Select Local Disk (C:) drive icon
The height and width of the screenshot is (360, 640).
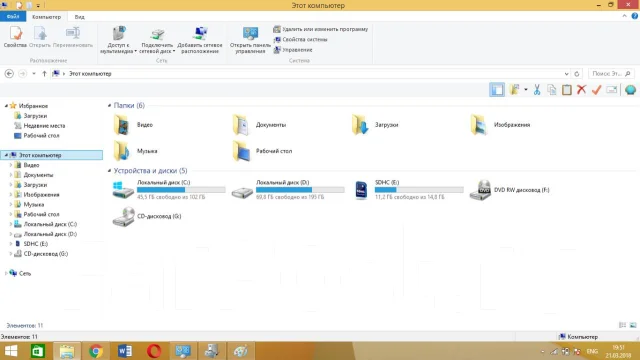(123, 190)
